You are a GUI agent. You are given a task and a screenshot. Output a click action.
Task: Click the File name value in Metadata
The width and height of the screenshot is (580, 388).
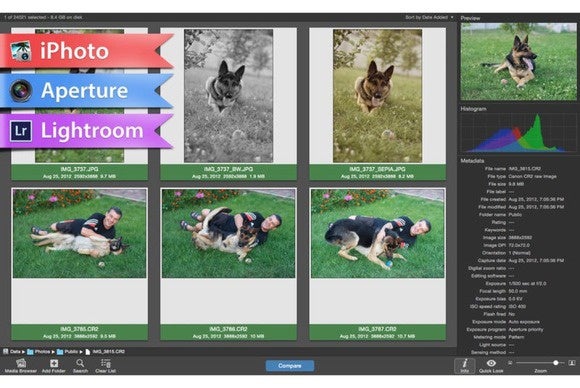point(525,169)
